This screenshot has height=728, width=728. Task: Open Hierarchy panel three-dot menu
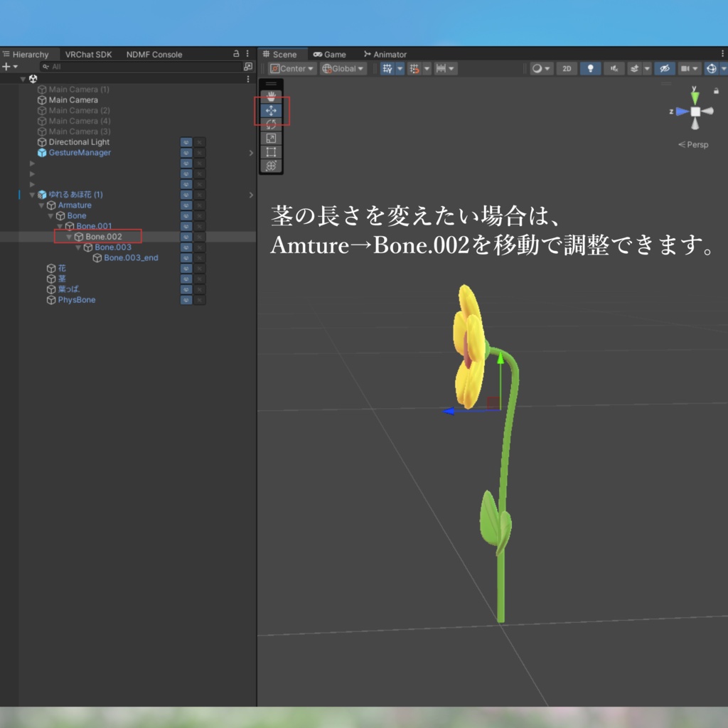(247, 54)
